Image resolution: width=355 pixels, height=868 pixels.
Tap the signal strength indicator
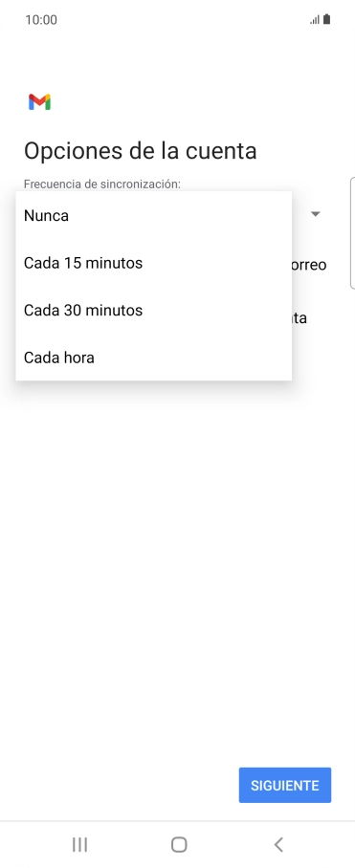pyautogui.click(x=315, y=20)
